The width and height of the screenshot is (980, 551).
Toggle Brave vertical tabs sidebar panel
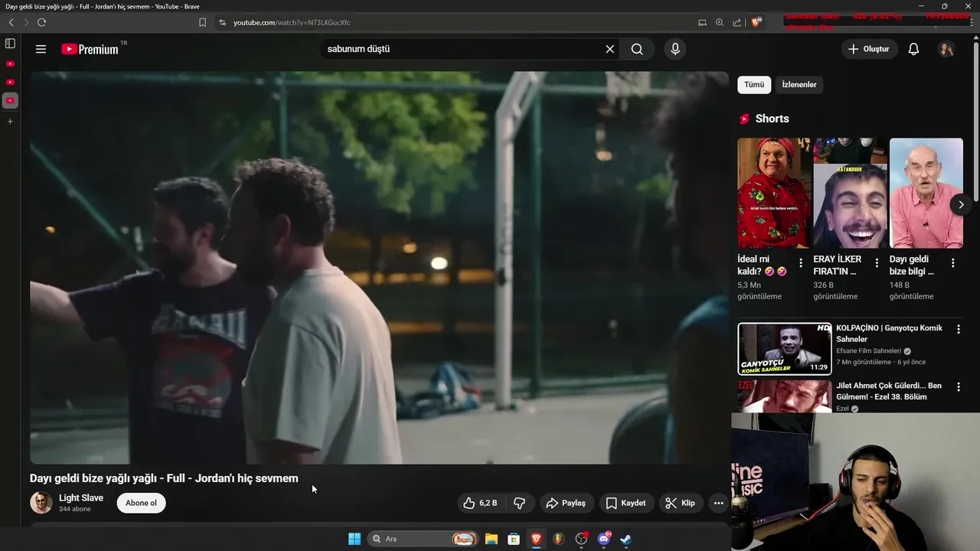pyautogui.click(x=10, y=44)
